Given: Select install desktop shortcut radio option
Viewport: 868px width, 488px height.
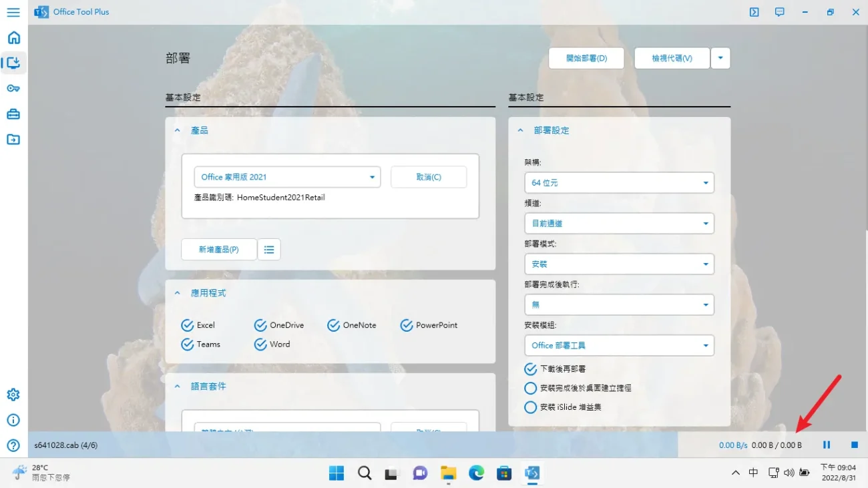Looking at the screenshot, I should click(530, 388).
